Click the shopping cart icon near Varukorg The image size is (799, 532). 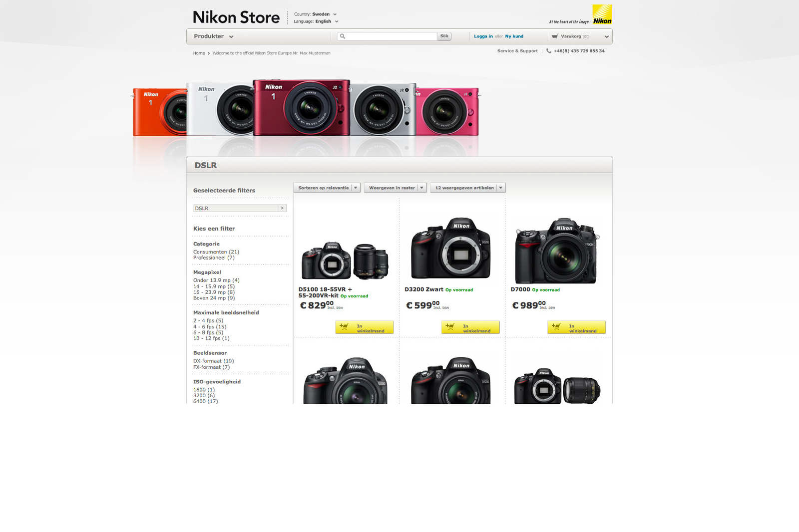pos(555,36)
